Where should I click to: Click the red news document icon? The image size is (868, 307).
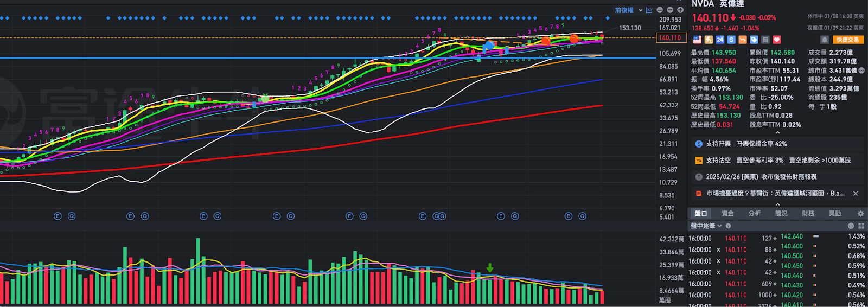point(699,193)
